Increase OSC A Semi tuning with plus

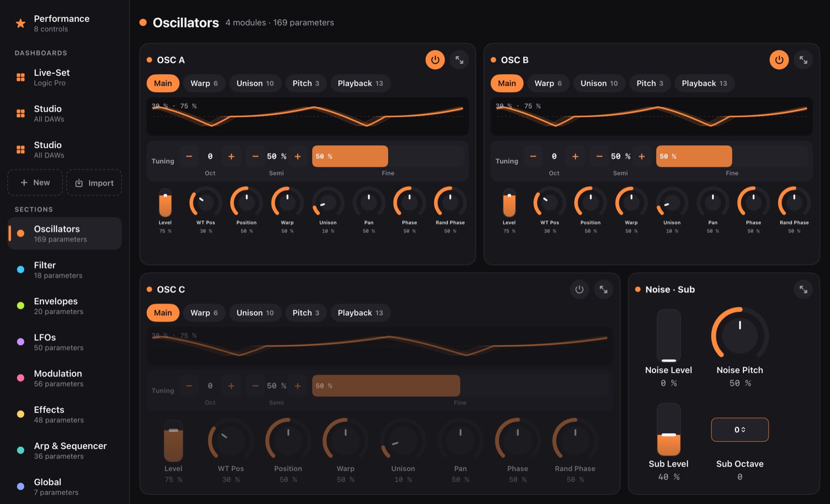pyautogui.click(x=298, y=156)
